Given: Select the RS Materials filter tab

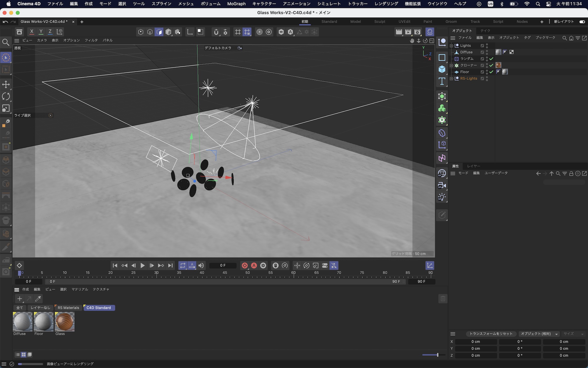Looking at the screenshot, I should coord(68,308).
